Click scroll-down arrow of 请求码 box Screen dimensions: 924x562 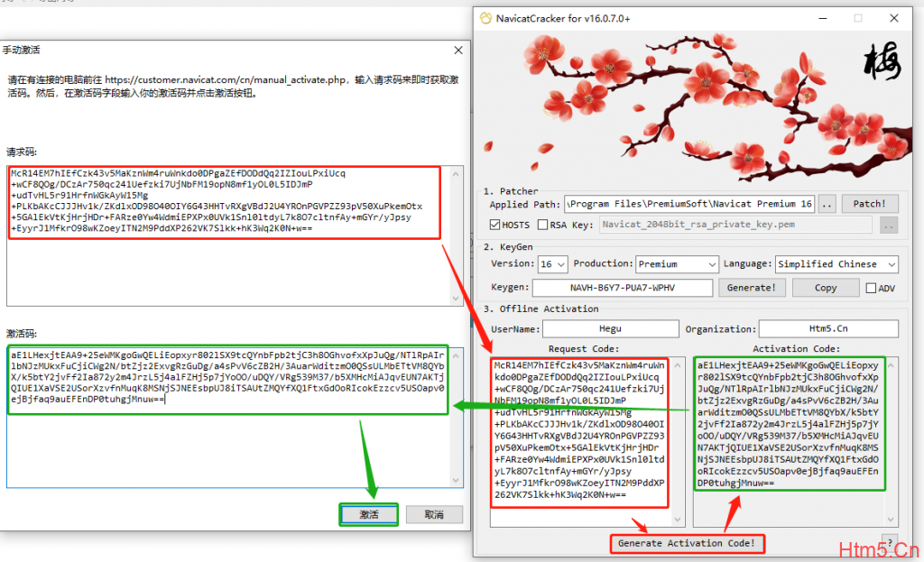[x=456, y=299]
